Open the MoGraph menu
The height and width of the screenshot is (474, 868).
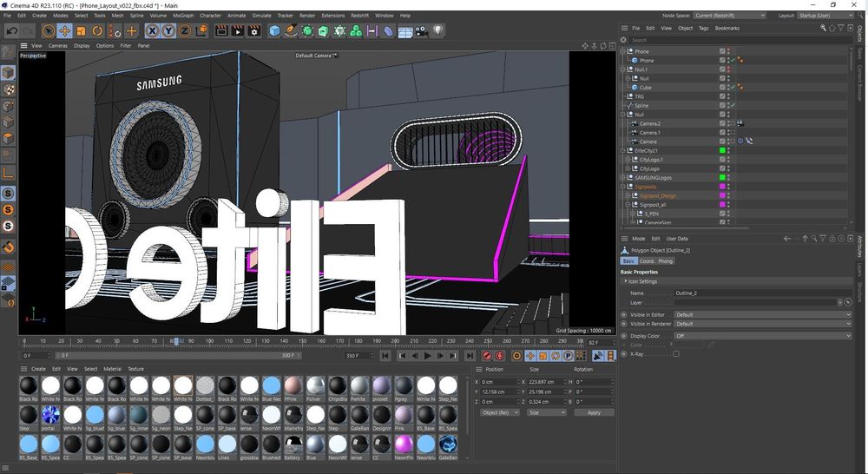click(x=183, y=16)
